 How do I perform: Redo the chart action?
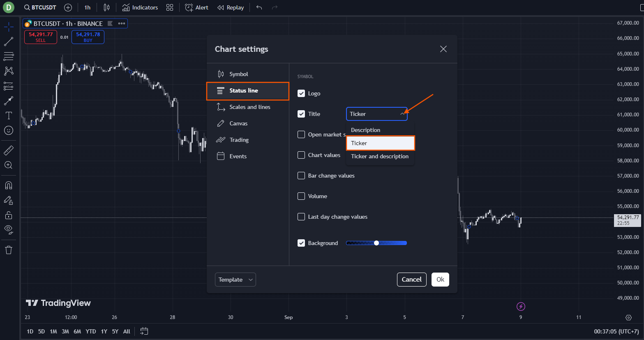click(275, 7)
